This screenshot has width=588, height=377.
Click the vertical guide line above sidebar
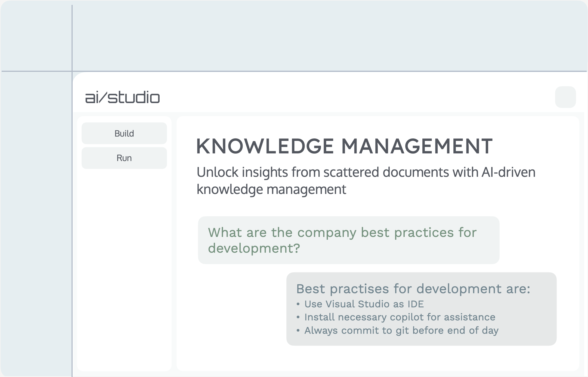pyautogui.click(x=72, y=38)
